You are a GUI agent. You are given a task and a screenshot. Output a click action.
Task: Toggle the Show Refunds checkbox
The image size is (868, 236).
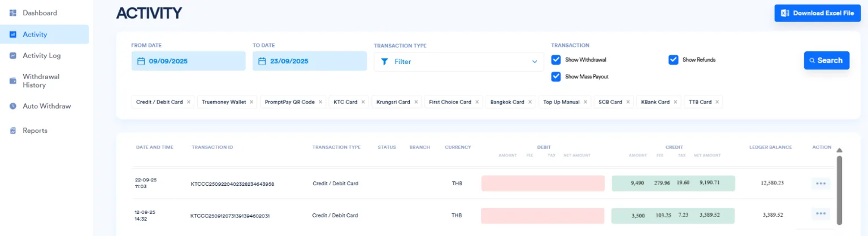click(x=674, y=60)
